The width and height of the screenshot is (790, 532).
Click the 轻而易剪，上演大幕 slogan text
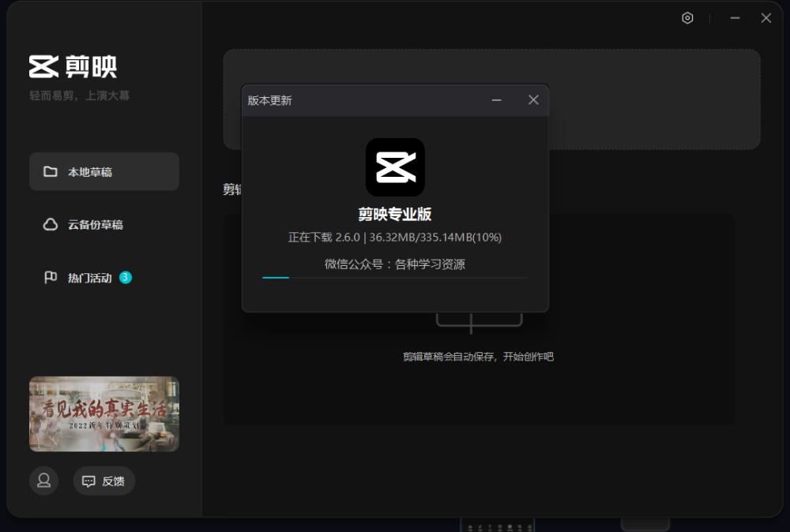point(80,96)
